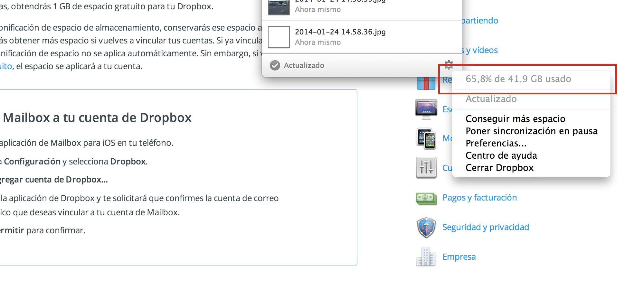Click the Actualizado checkmark status icon
This screenshot has width=644, height=299.
pyautogui.click(x=275, y=65)
